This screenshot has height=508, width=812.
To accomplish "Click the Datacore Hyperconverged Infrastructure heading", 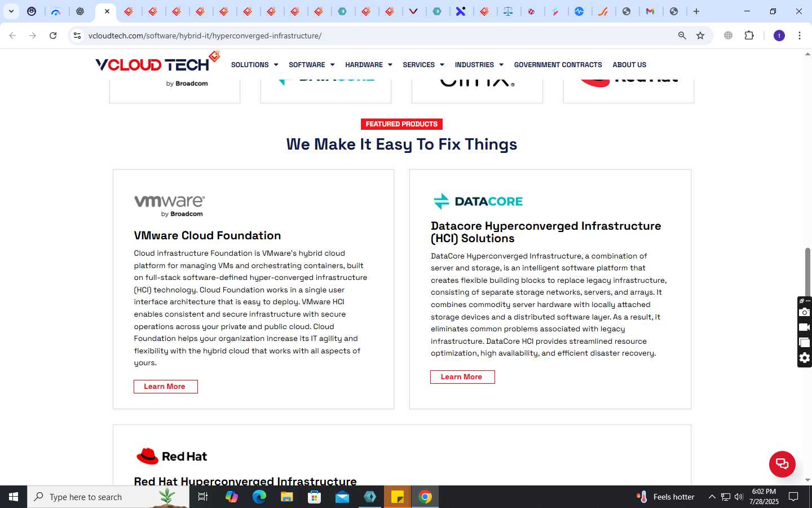I will point(546,232).
